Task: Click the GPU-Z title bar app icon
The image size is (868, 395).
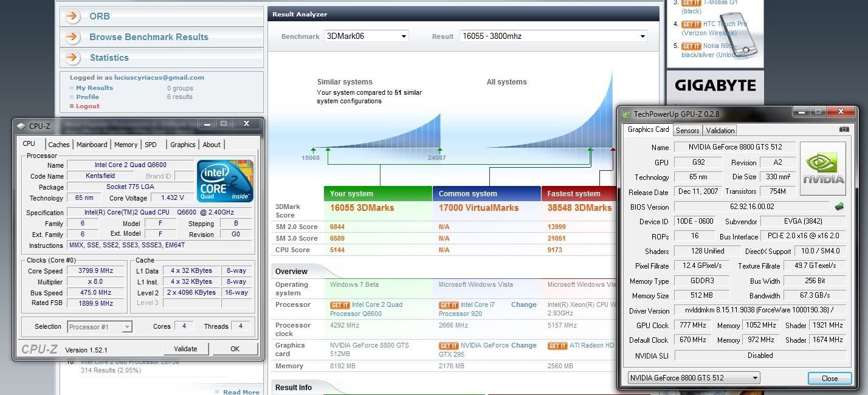Action: point(627,114)
